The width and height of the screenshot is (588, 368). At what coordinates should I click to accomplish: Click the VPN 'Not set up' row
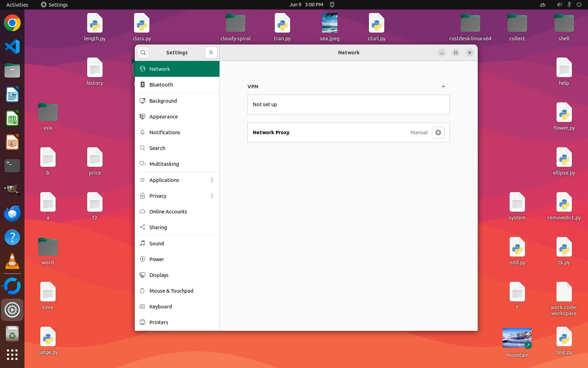348,104
